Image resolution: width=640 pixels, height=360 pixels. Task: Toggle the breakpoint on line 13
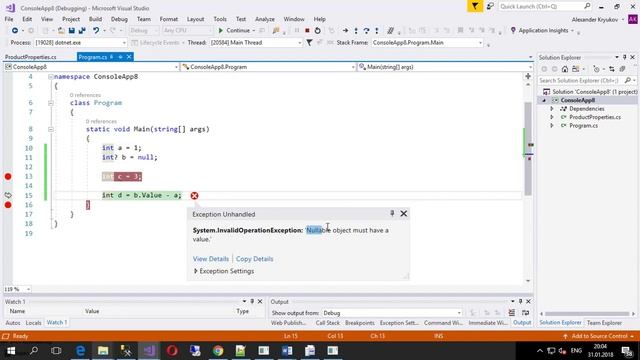point(8,176)
